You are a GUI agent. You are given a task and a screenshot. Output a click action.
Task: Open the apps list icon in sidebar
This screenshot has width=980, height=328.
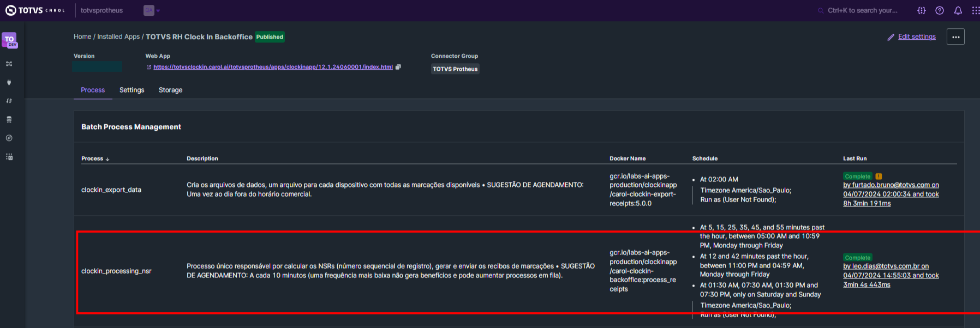(9, 156)
